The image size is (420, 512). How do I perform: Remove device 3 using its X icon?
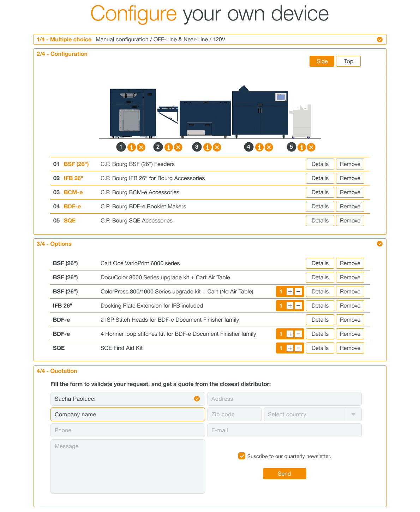pyautogui.click(x=217, y=147)
